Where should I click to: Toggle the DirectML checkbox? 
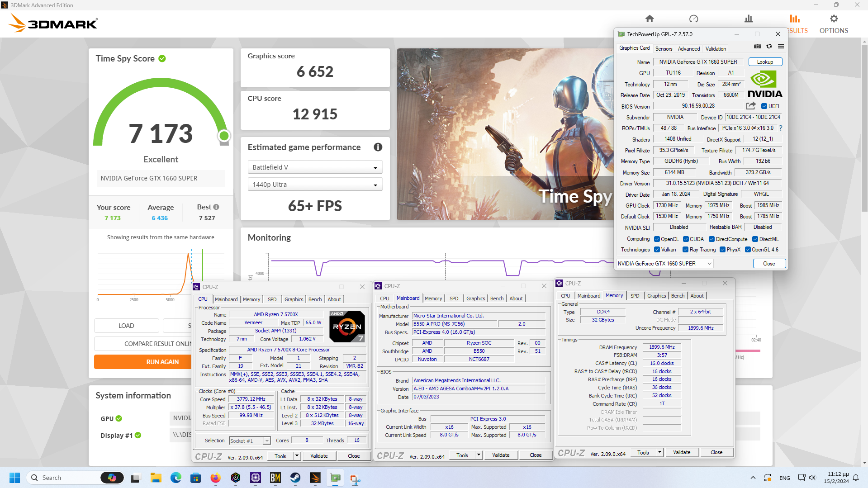(755, 239)
